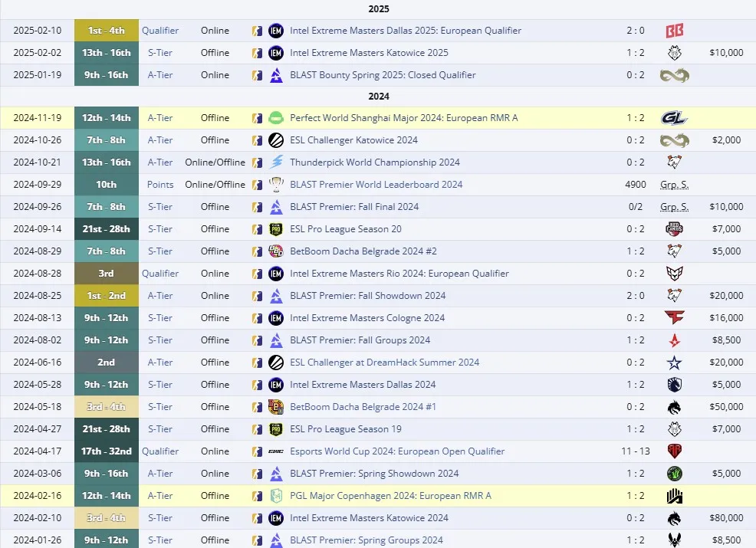Viewport: 756px width, 548px height.
Task: Open BetBoom Dacha Belgrade 2024 #2 link
Action: (x=363, y=251)
